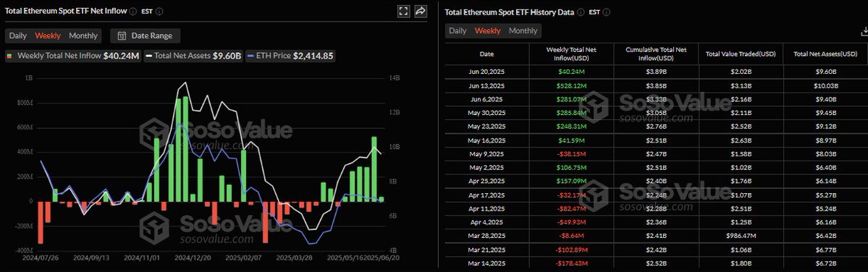Select the Apr 25,2025 date cell
This screenshot has width=868, height=272.
point(486,182)
